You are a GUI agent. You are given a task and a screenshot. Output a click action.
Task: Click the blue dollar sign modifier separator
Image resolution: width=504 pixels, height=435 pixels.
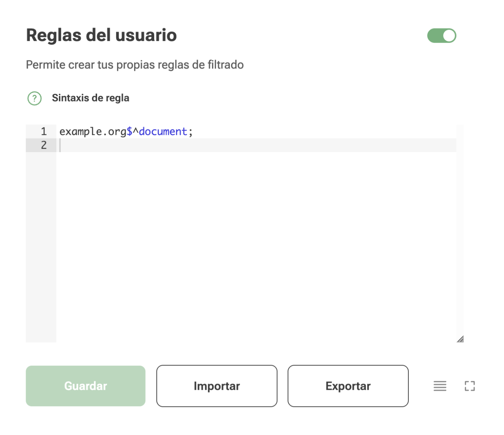(129, 131)
